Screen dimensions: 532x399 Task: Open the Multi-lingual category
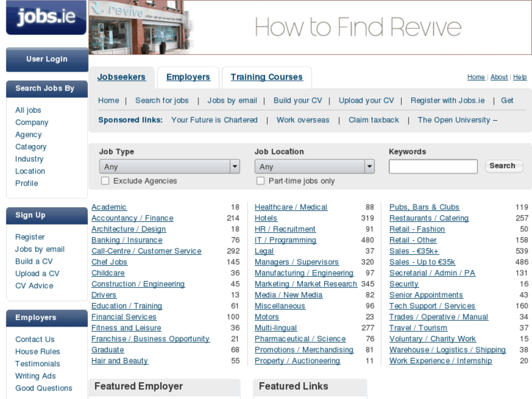276,328
